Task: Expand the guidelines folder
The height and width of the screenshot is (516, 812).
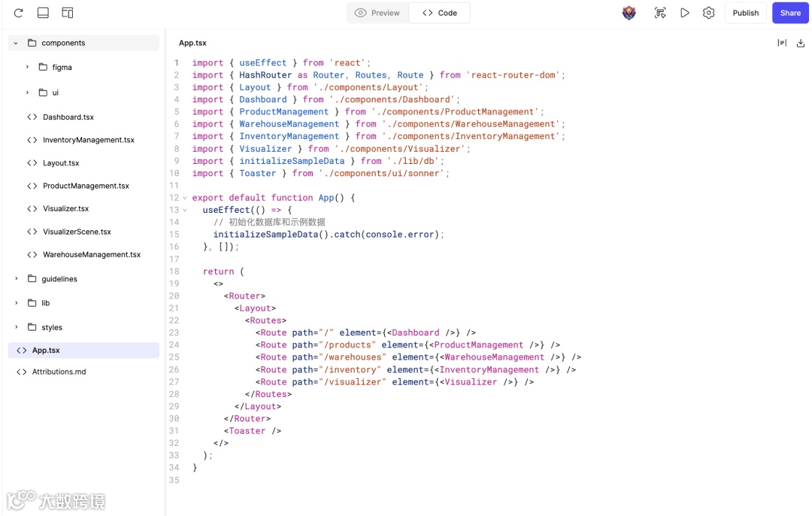Action: (16, 279)
